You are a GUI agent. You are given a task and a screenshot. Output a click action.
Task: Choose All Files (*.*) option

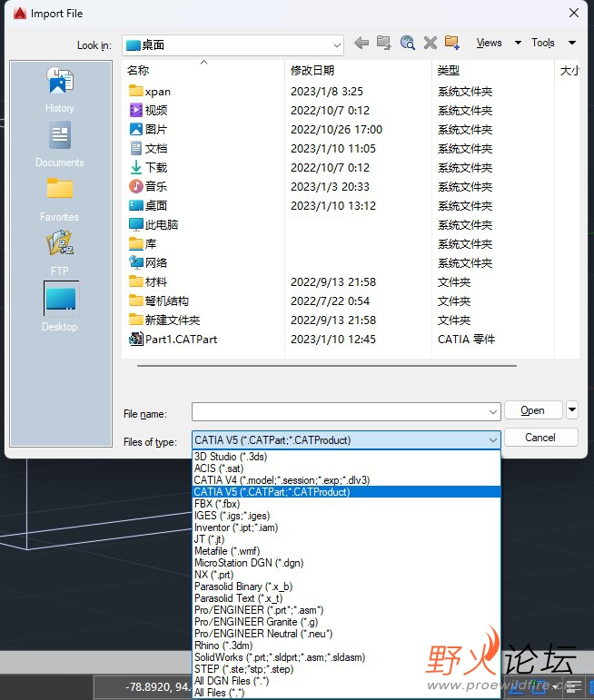pyautogui.click(x=346, y=693)
